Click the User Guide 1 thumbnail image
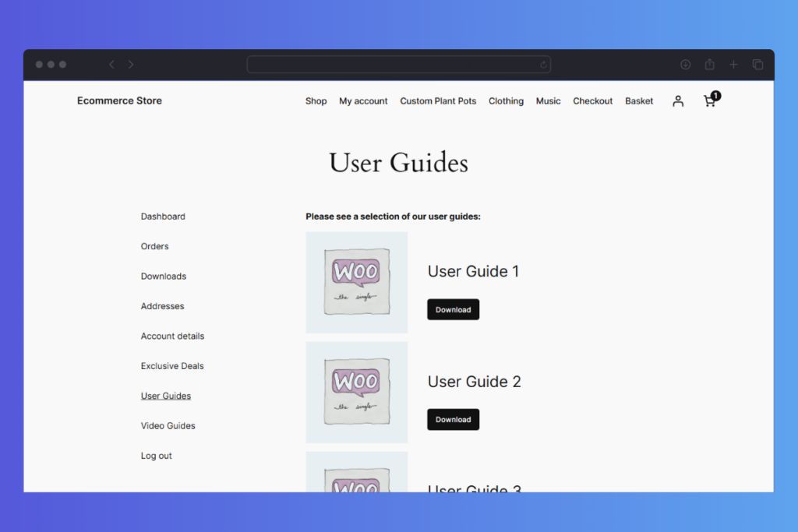 coord(356,281)
